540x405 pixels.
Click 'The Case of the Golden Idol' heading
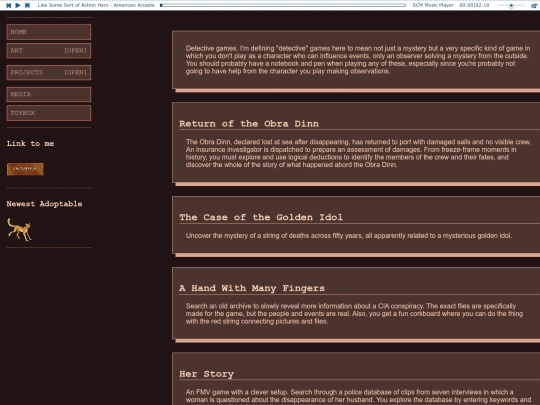(x=261, y=217)
